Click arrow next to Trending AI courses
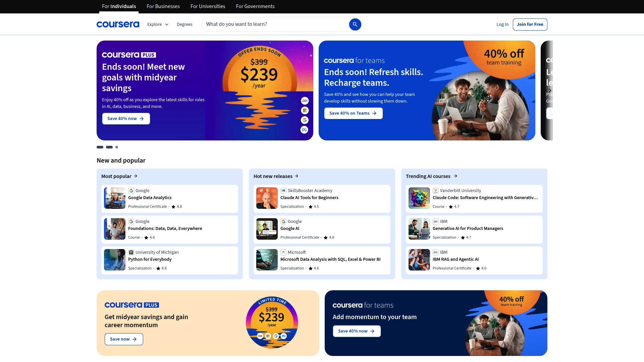The image size is (644, 362). click(x=455, y=176)
